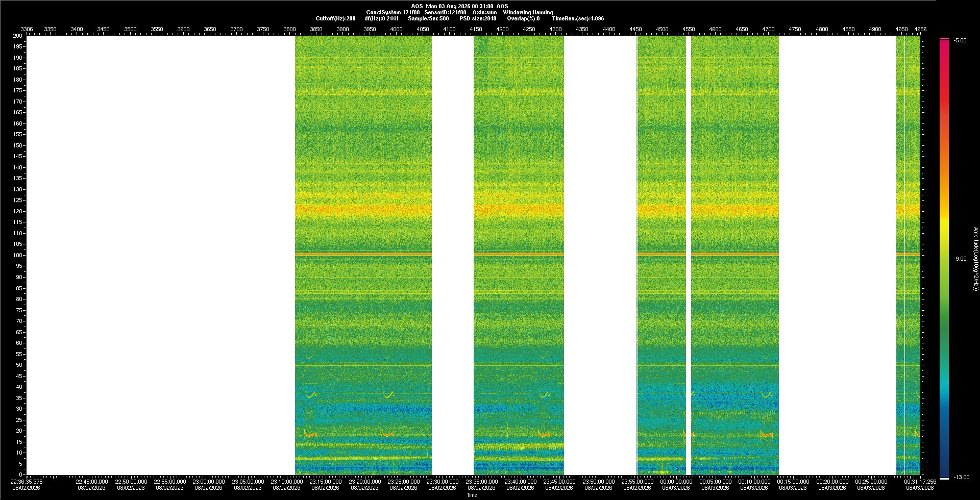
Task: Select the pink upper-limit marker atop the color scale
Action: pyautogui.click(x=944, y=39)
